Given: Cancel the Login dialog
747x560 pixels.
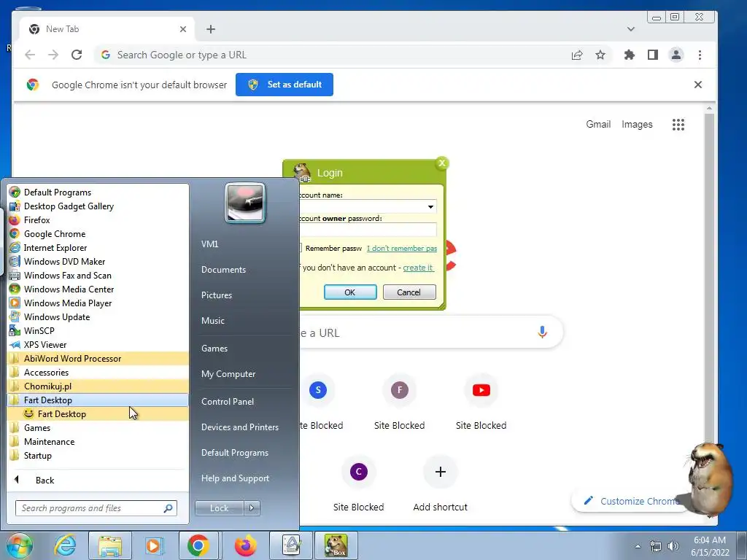Looking at the screenshot, I should coord(409,292).
